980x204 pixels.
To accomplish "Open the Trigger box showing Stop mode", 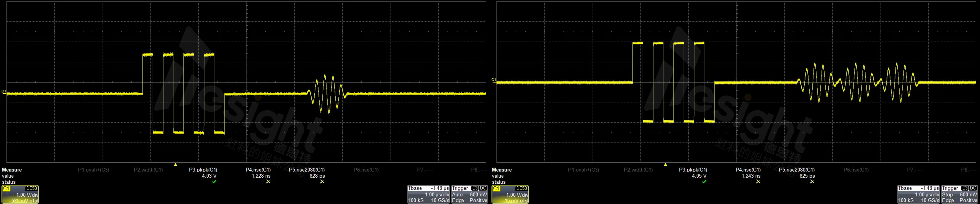I will click(x=960, y=194).
